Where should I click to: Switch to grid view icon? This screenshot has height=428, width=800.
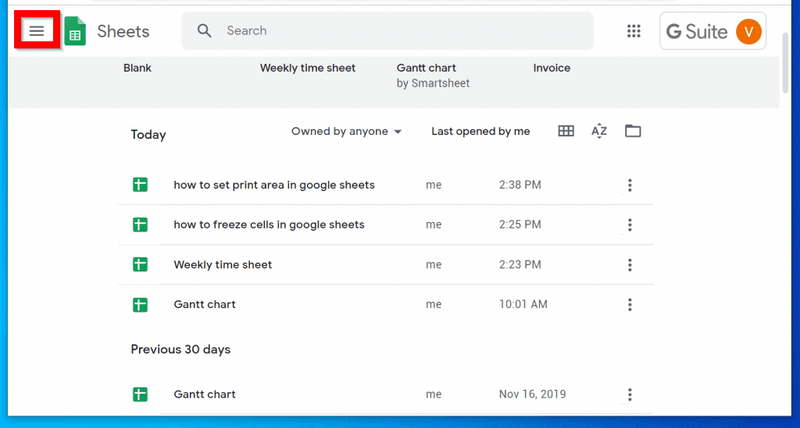566,131
